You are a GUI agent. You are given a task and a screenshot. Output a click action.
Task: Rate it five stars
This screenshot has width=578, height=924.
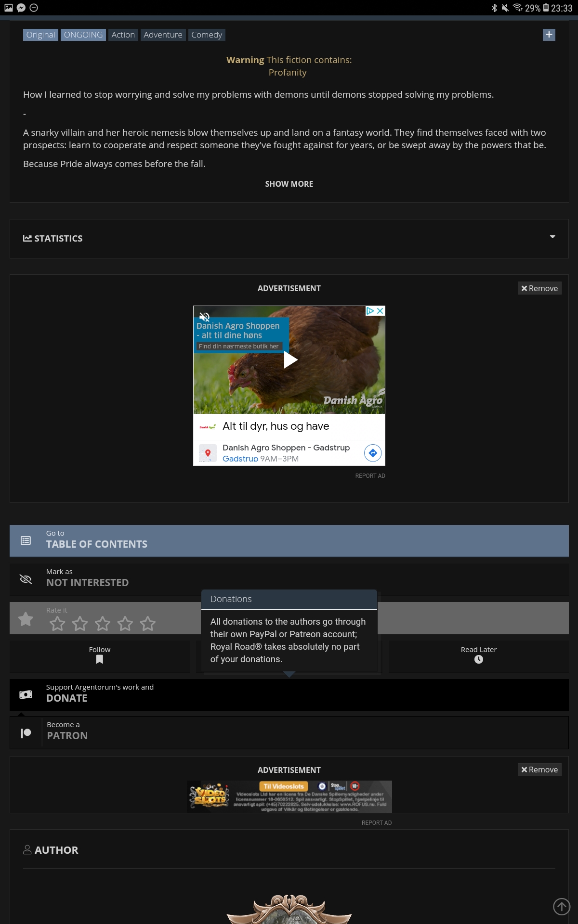click(x=148, y=624)
